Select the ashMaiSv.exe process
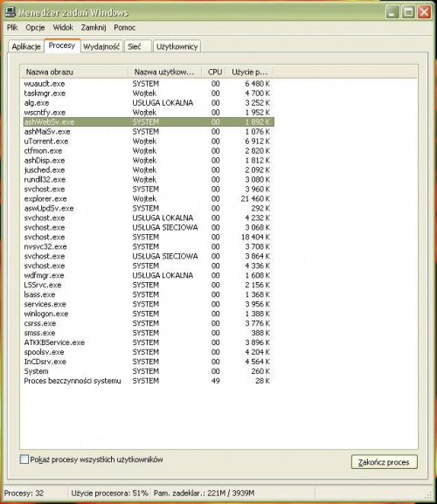The image size is (437, 504). [x=148, y=132]
